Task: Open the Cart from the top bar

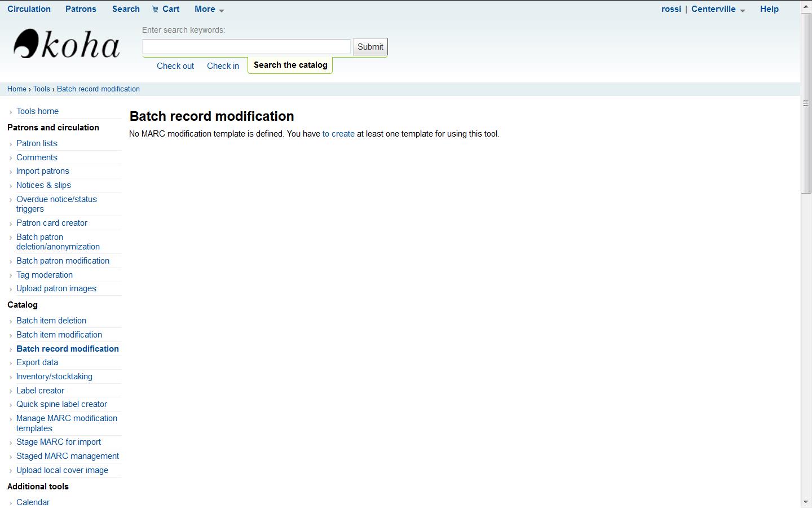Action: click(x=166, y=9)
